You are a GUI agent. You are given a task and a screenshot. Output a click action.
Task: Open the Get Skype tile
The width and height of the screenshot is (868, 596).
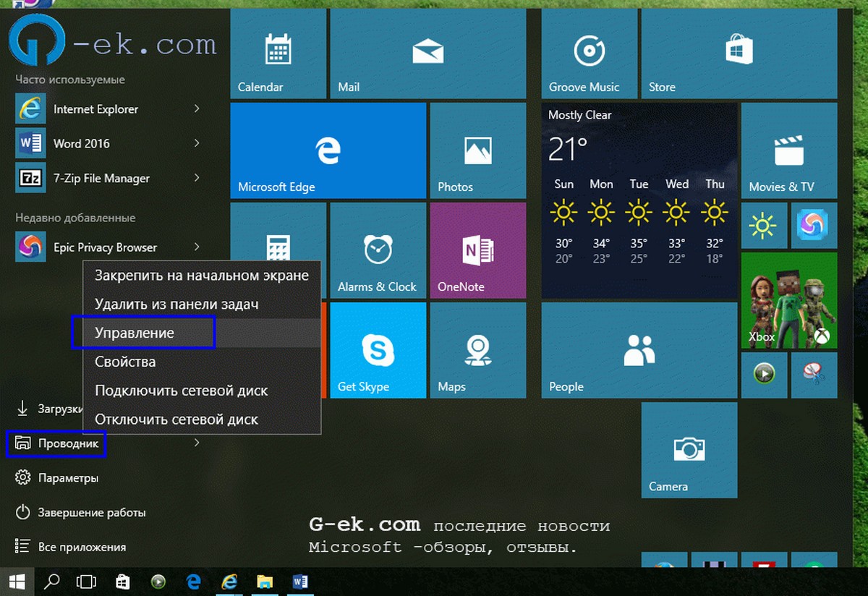point(378,350)
